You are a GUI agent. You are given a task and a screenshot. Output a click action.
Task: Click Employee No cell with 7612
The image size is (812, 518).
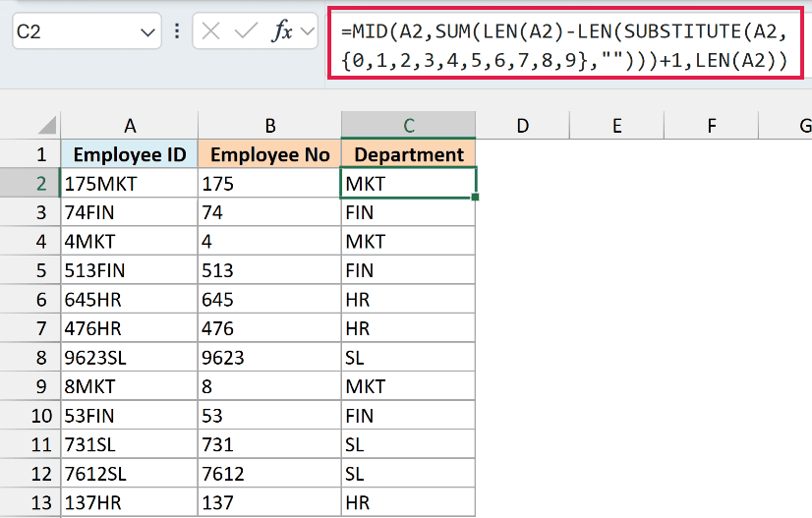tap(269, 474)
